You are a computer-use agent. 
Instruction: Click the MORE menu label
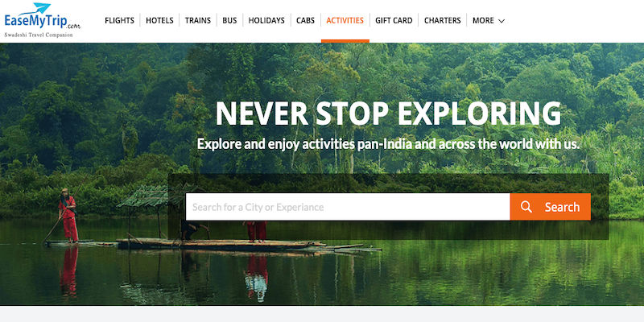tap(483, 21)
